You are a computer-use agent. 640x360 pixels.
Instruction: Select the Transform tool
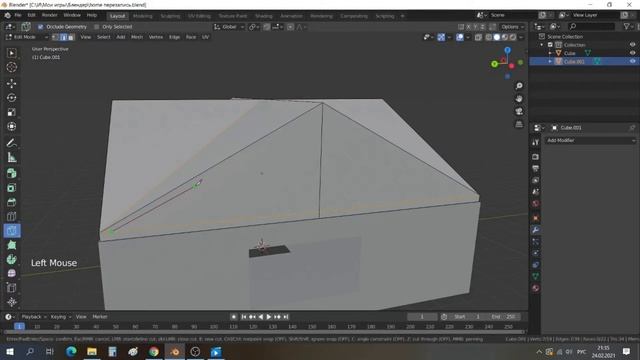[x=11, y=126]
